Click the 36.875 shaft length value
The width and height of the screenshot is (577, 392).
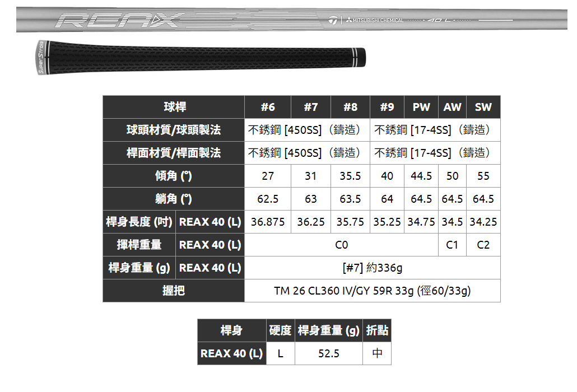pos(268,222)
